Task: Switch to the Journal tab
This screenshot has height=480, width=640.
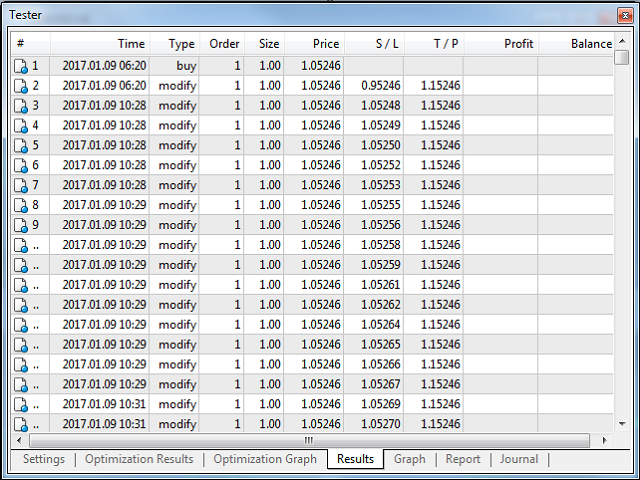Action: pos(519,459)
